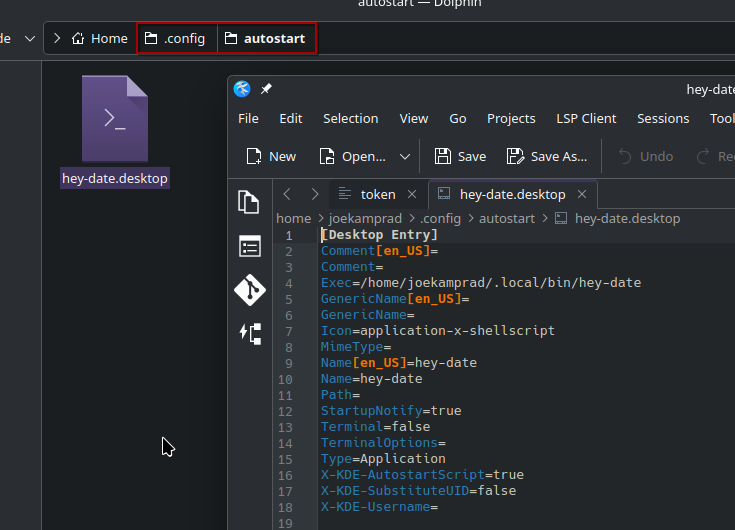
Task: Open the LSP Client menu
Action: (586, 119)
